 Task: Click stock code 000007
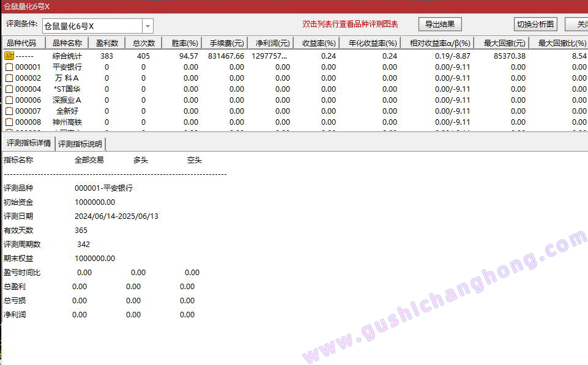point(28,111)
